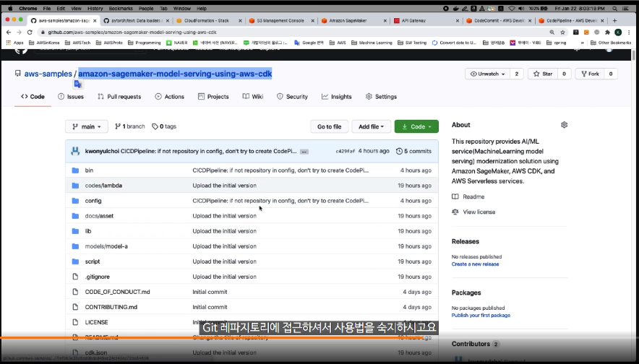Open the Apple menu

pyautogui.click(x=10, y=8)
